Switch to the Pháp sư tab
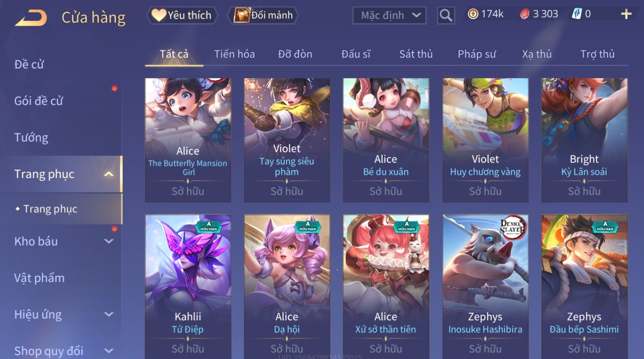The image size is (644, 359). click(477, 54)
